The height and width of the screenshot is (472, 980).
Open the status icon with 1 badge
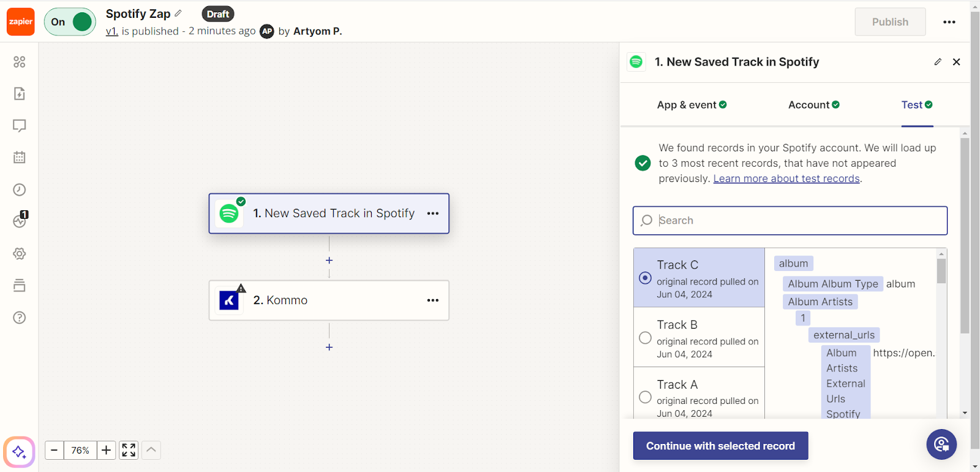pyautogui.click(x=20, y=221)
